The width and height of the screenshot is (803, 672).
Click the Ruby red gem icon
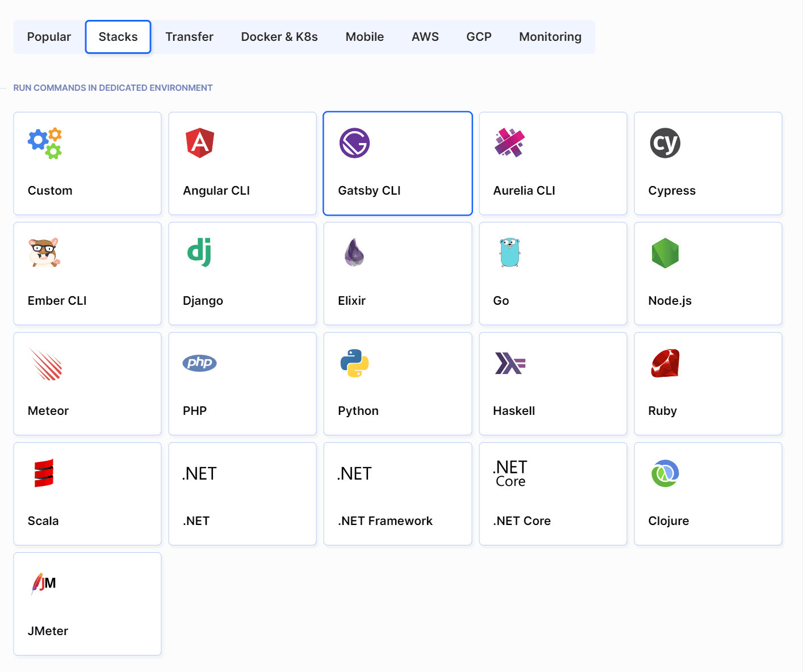click(x=665, y=363)
